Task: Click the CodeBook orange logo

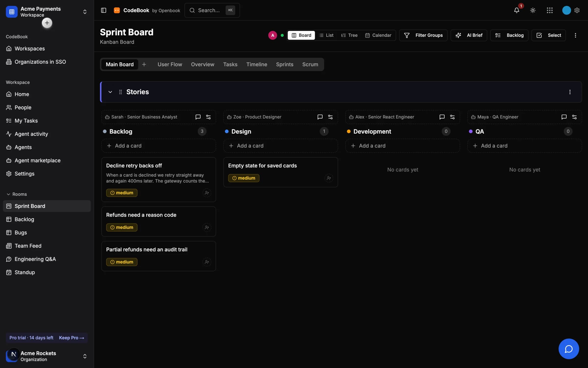Action: (x=117, y=10)
